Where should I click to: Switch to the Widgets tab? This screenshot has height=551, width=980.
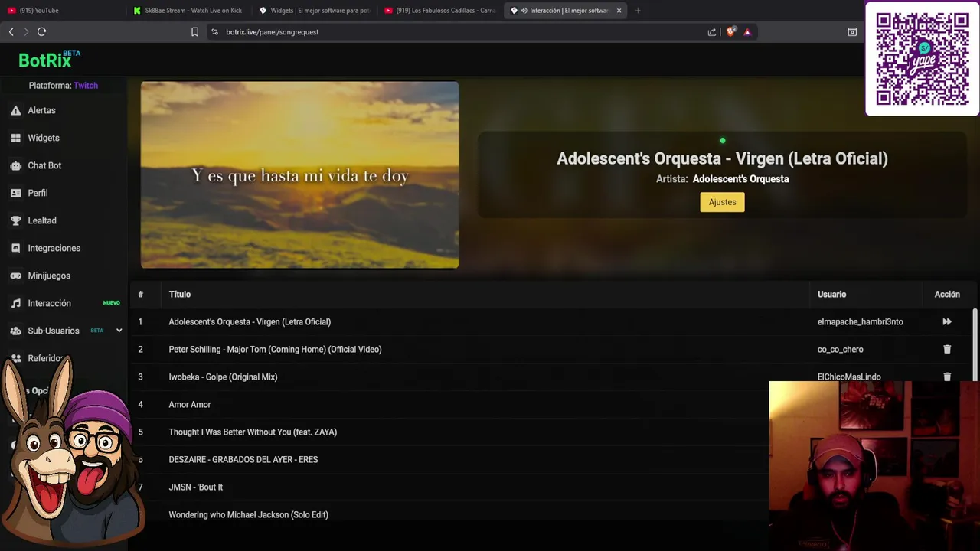[x=314, y=11]
